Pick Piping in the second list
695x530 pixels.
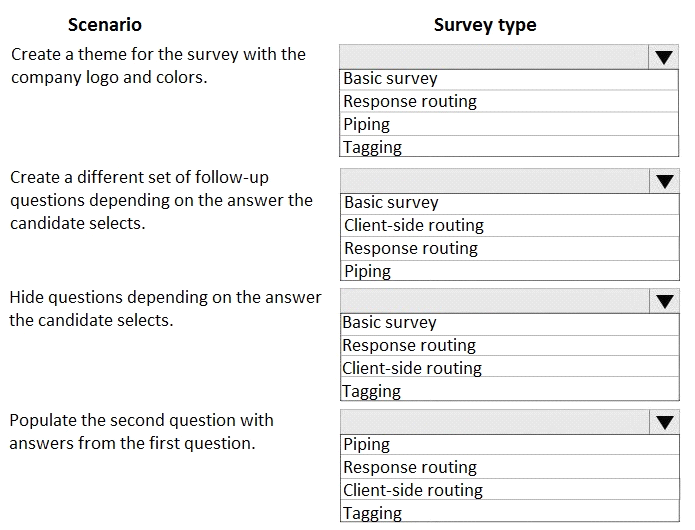coord(510,270)
